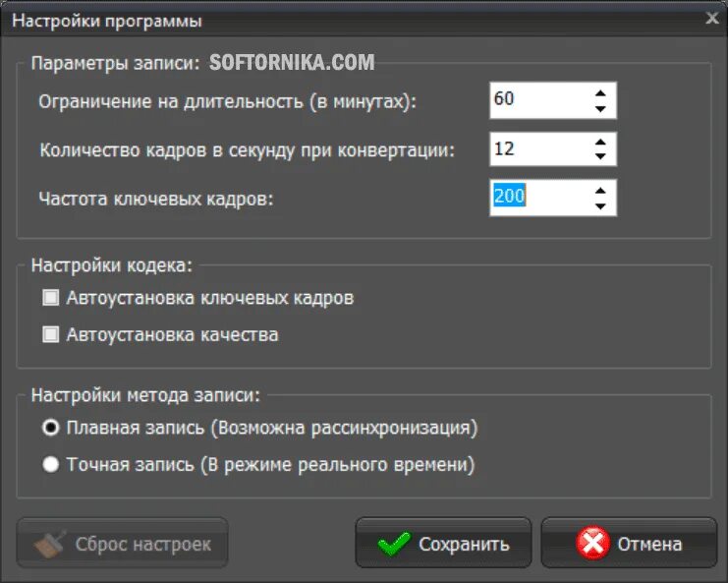Increase frames per second during conversion value
This screenshot has width=728, height=583.
[600, 143]
